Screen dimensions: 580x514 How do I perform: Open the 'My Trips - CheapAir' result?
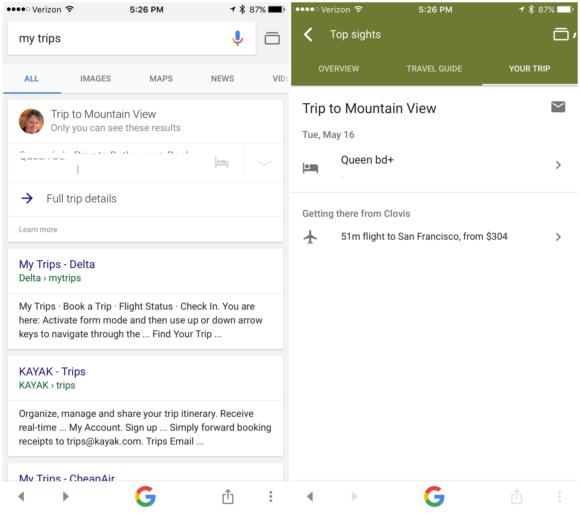(x=67, y=477)
